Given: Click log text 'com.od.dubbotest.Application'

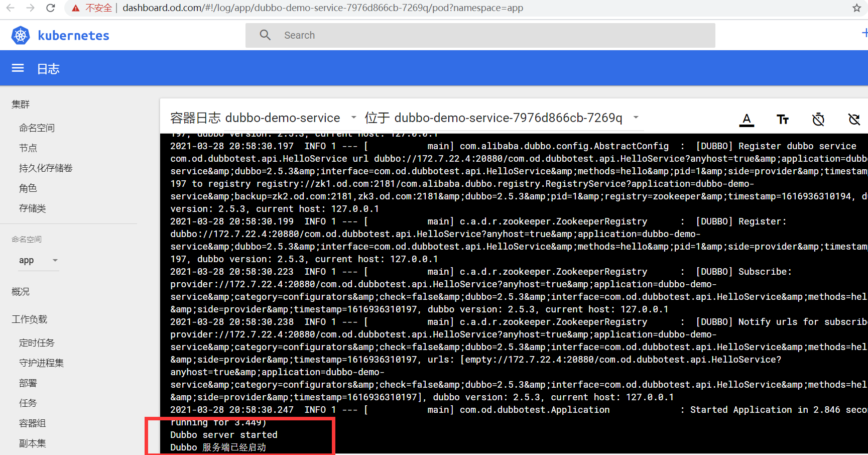Looking at the screenshot, I should [535, 410].
